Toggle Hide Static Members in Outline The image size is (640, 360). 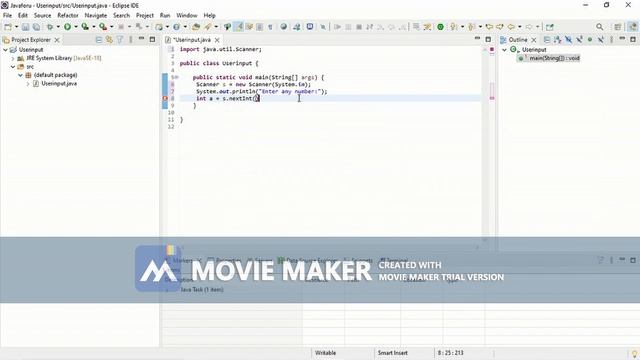[579, 40]
